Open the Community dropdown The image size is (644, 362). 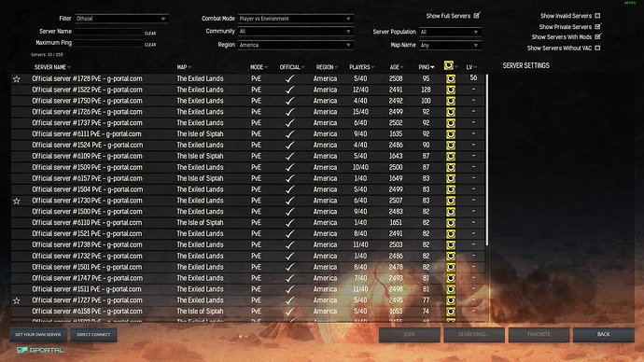(x=296, y=31)
